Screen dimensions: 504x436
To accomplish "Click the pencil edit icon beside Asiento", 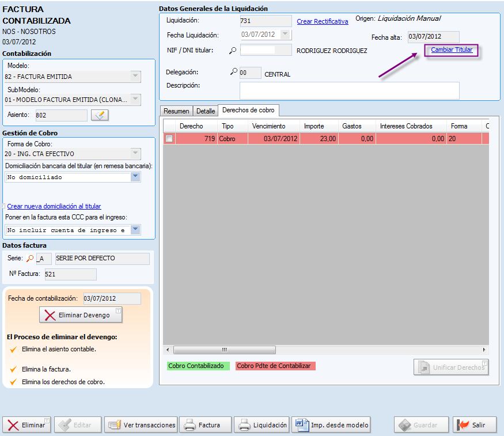I will [100, 116].
